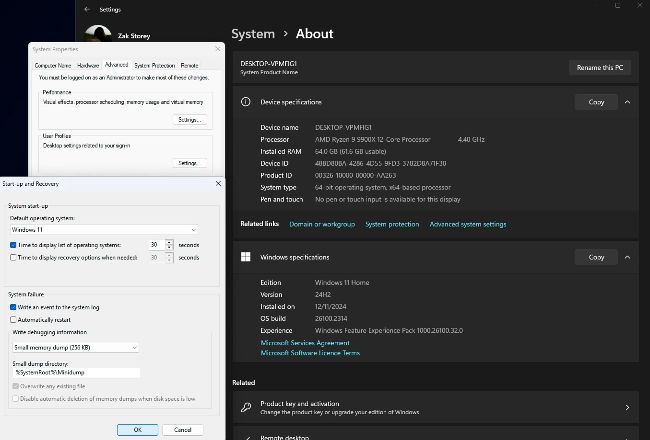Click the Windows 11 Home edition value
Viewport: 650px width, 440px height.
click(x=342, y=282)
